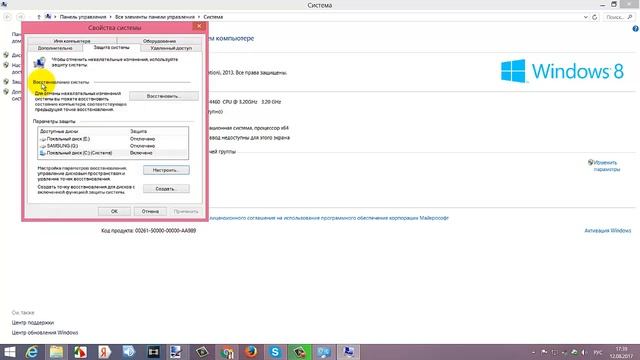This screenshot has height=360, width=640.
Task: Open the Удаленный доступ tab
Action: tap(171, 48)
